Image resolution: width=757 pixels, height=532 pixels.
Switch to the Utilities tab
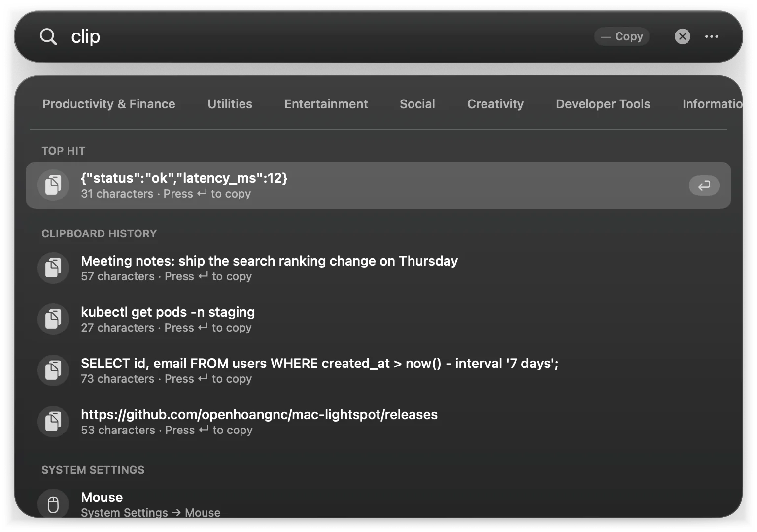230,104
